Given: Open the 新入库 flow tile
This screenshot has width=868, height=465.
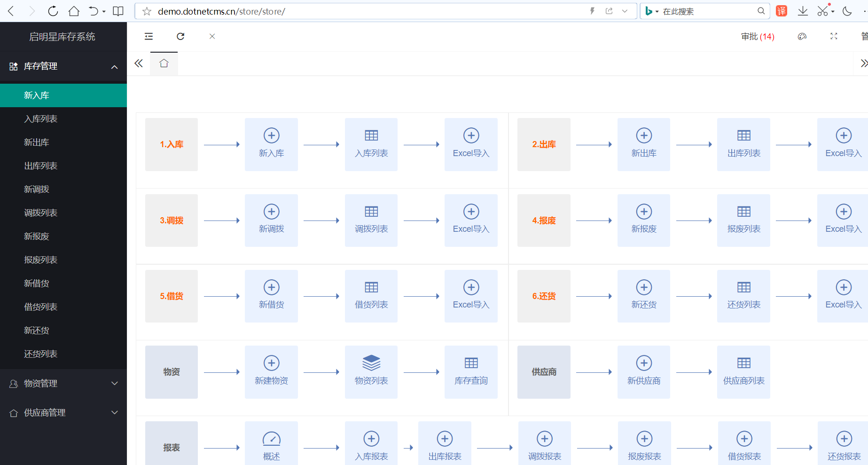Looking at the screenshot, I should click(271, 144).
